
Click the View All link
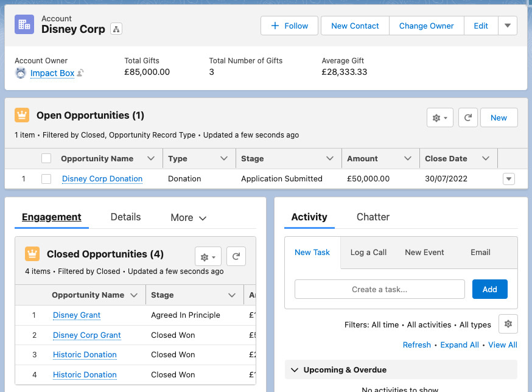(x=503, y=345)
